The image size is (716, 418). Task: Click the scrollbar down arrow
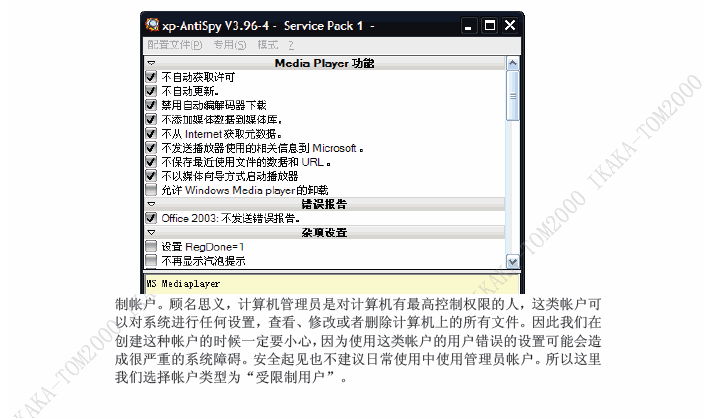coord(513,262)
